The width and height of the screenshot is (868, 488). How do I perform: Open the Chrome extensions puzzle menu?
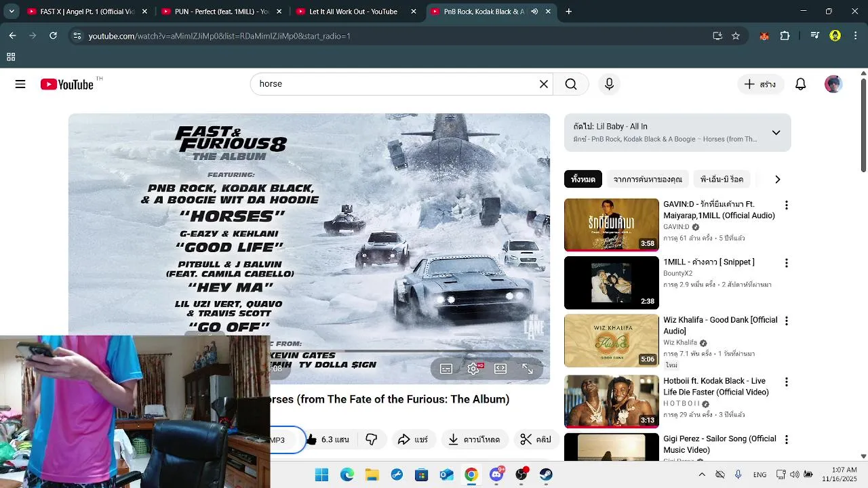tap(785, 36)
